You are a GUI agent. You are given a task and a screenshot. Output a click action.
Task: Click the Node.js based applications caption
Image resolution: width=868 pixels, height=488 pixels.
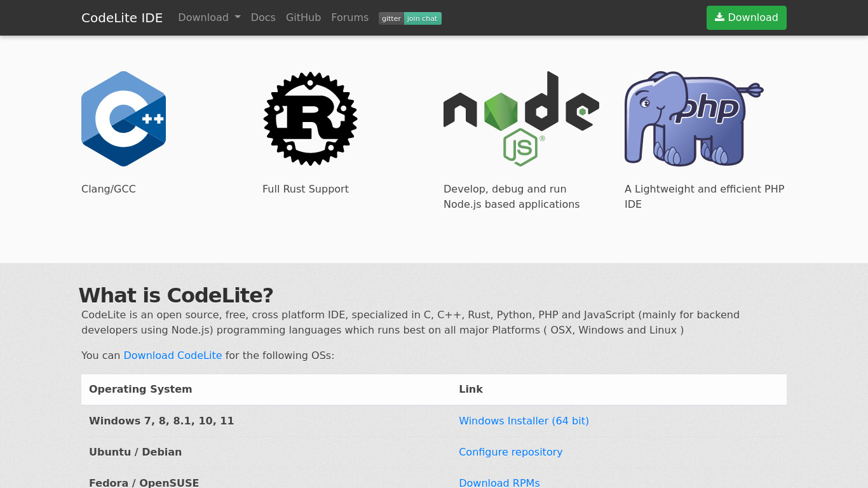click(x=512, y=196)
